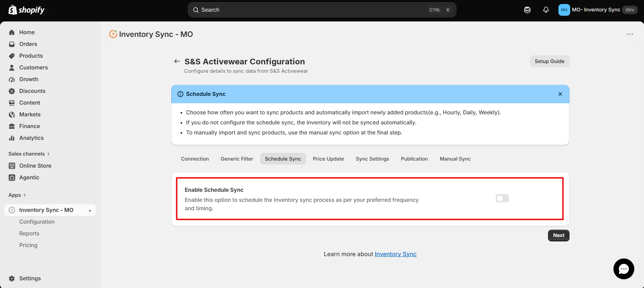Enable the Schedule Sync toggle
The image size is (644, 288).
(x=502, y=198)
